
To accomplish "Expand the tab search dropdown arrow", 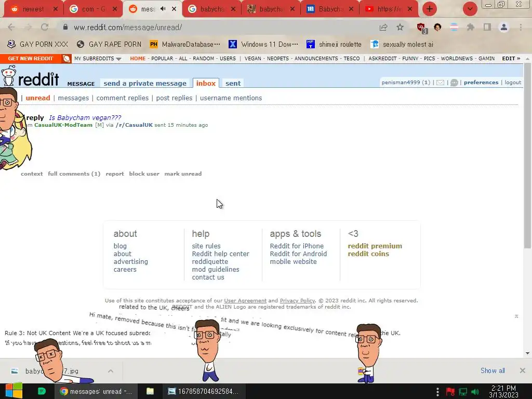I will click(x=470, y=9).
